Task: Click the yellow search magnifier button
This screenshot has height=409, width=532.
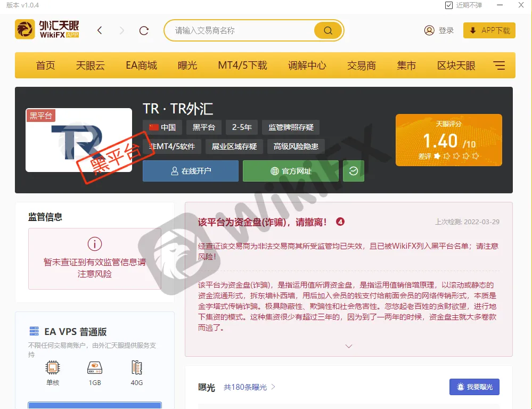Action: click(x=328, y=30)
